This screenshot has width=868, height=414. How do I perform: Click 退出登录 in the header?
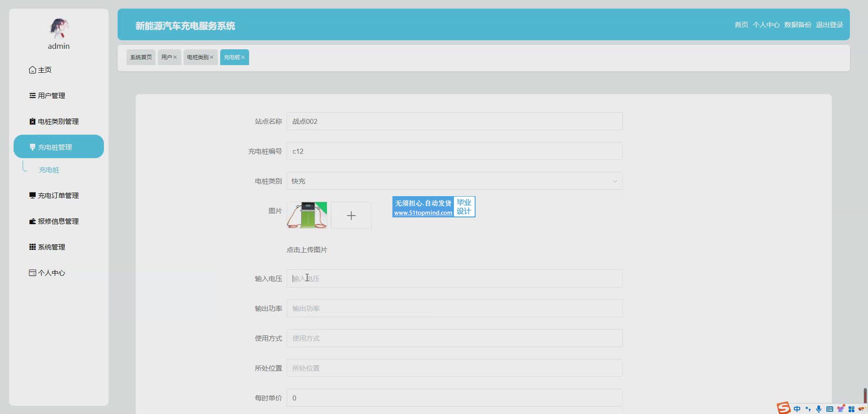click(x=829, y=25)
